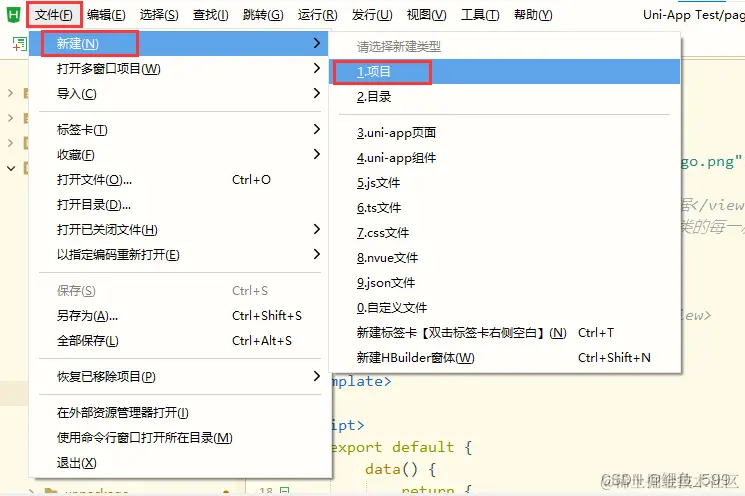Expand 打开多窗口项目(W) submenu arrow

(317, 68)
